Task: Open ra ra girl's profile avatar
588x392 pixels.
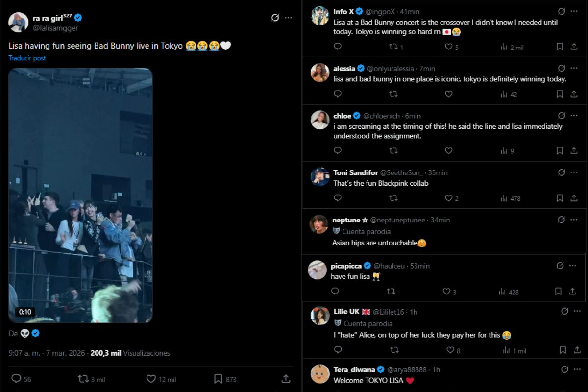Action: pyautogui.click(x=18, y=21)
